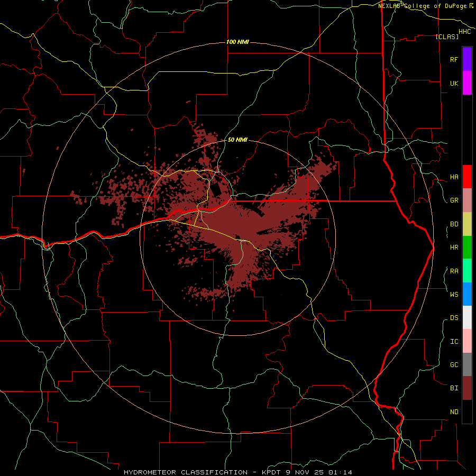Image resolution: width=476 pixels, height=476 pixels.
Task: Click the IC legend label
Action: (x=454, y=342)
